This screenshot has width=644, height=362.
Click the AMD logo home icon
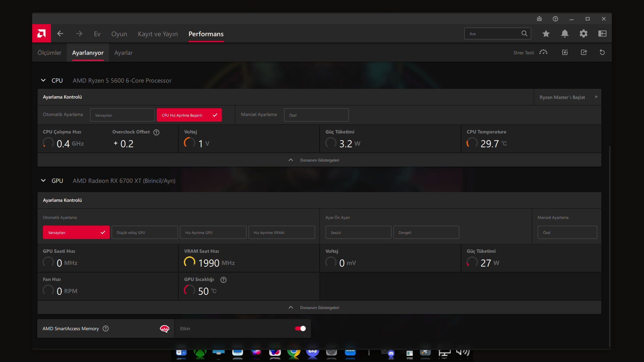point(42,34)
